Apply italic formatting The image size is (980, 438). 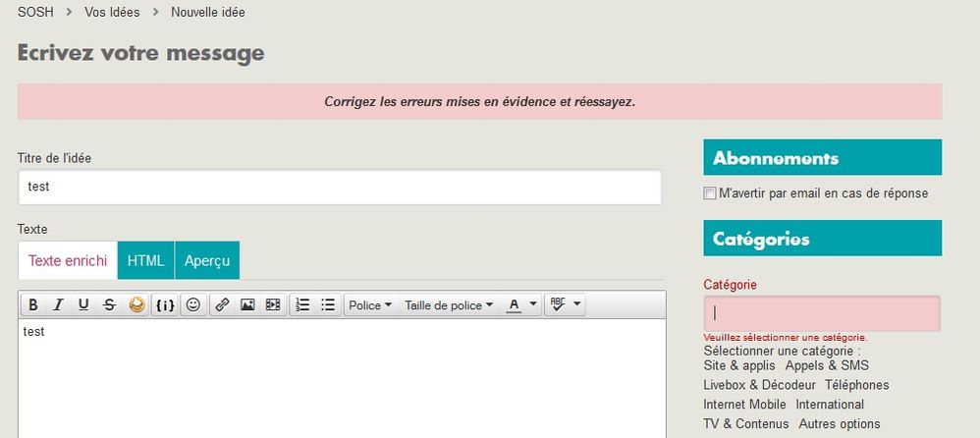(58, 305)
